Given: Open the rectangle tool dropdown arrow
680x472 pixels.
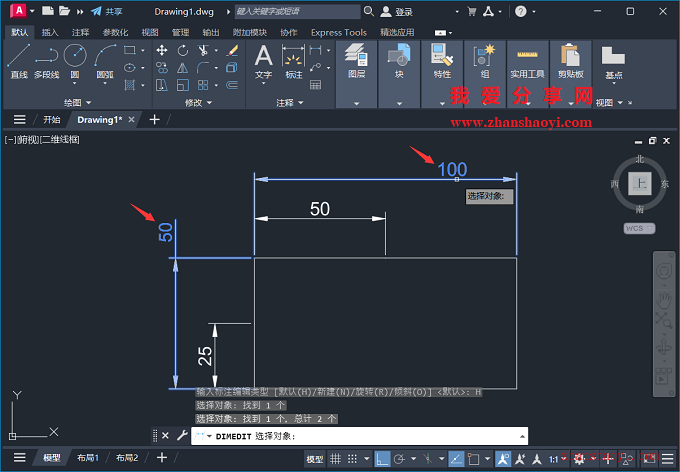Looking at the screenshot, I should 143,50.
